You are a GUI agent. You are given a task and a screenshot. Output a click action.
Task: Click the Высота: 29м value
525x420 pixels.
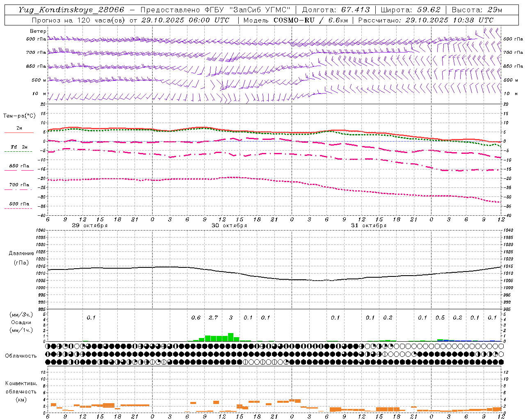pyautogui.click(x=477, y=10)
